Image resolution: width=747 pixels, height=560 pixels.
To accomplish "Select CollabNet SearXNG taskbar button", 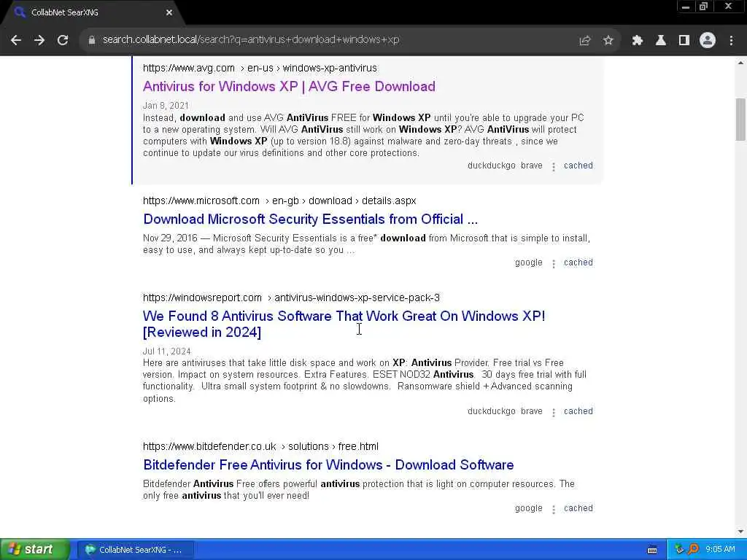I will pyautogui.click(x=135, y=550).
